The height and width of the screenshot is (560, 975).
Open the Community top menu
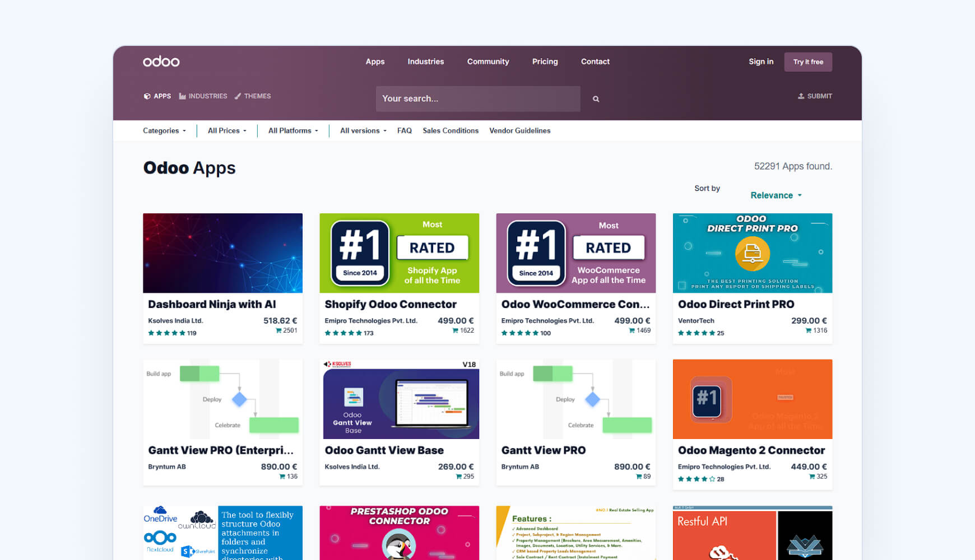click(x=488, y=62)
